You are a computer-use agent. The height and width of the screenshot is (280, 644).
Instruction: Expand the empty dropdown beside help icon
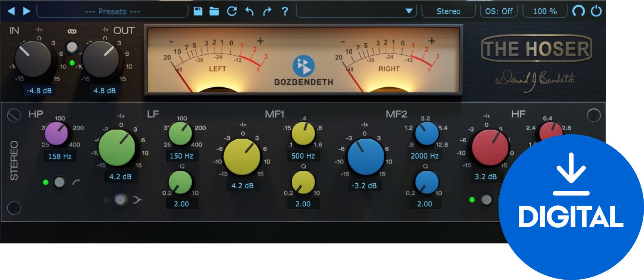[x=356, y=11]
